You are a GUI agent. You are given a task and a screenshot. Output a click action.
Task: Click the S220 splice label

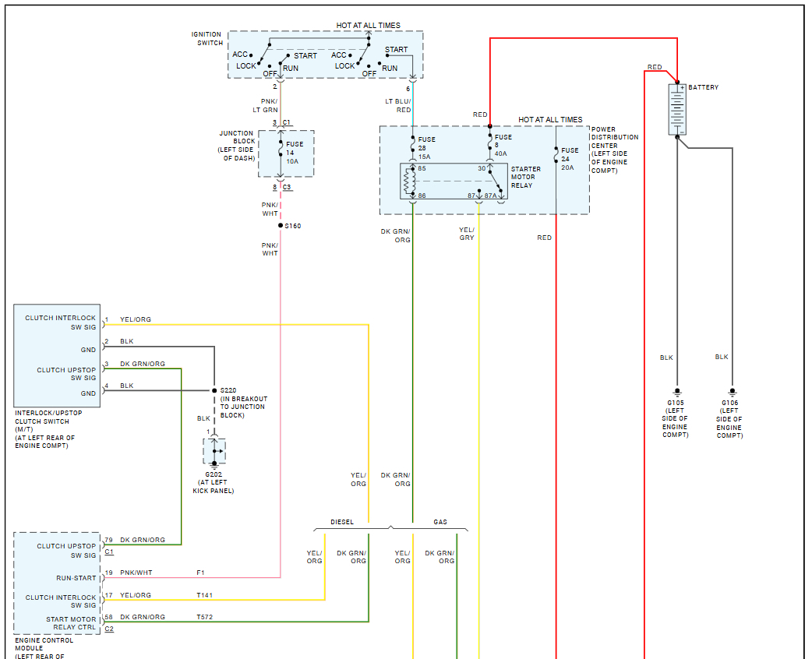pyautogui.click(x=228, y=390)
